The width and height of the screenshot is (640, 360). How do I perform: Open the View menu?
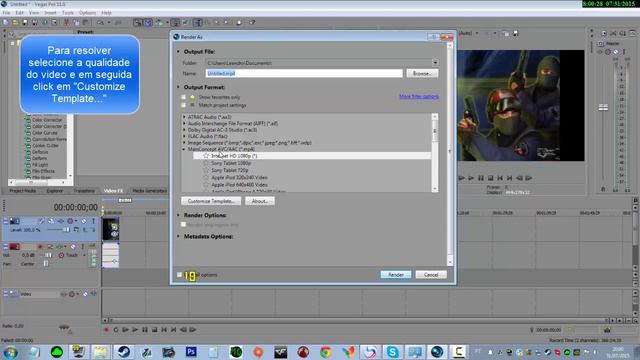34,13
